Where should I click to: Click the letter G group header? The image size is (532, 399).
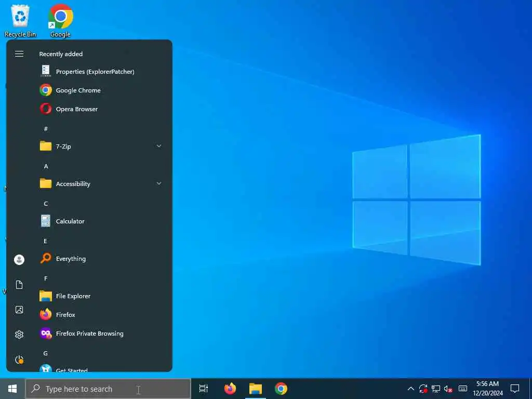[46, 353]
